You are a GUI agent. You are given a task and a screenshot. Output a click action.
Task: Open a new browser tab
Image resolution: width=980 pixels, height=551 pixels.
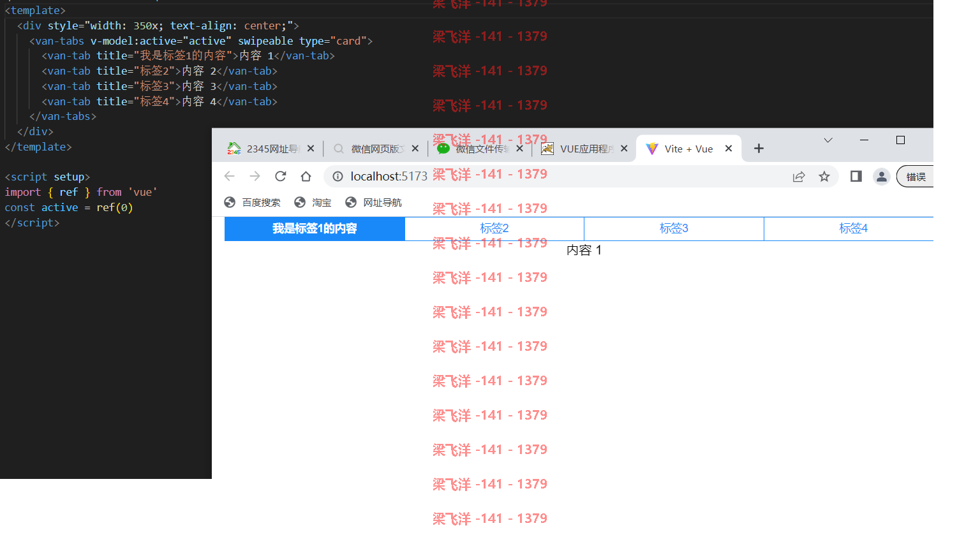tap(759, 149)
